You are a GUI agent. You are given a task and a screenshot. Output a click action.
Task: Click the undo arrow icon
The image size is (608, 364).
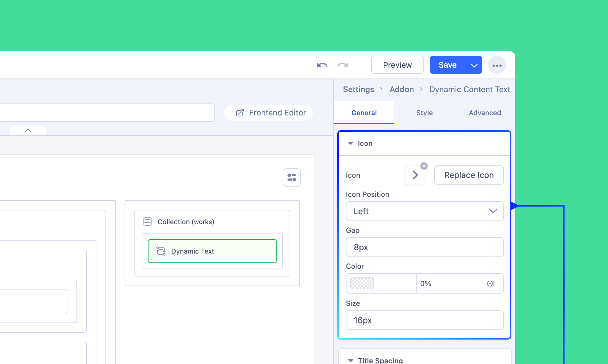(x=322, y=65)
